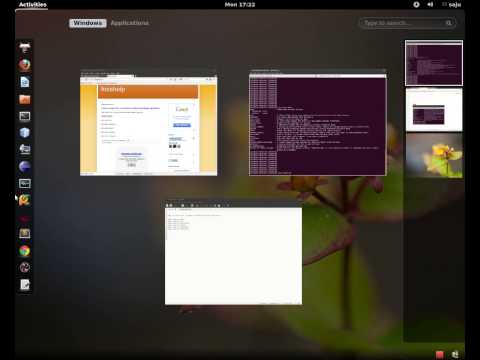Click the Activities button in the top bar
480x360 pixels.
33,5
